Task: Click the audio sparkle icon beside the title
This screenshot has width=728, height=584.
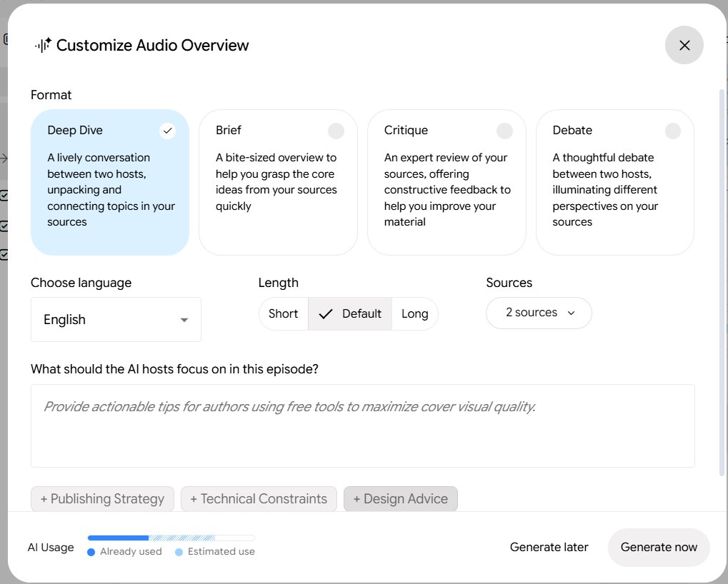Action: point(43,45)
